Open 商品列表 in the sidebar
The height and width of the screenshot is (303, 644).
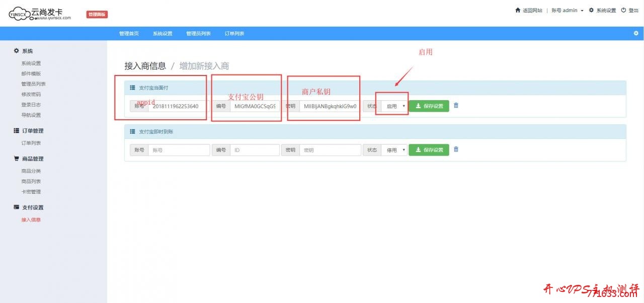pyautogui.click(x=31, y=181)
